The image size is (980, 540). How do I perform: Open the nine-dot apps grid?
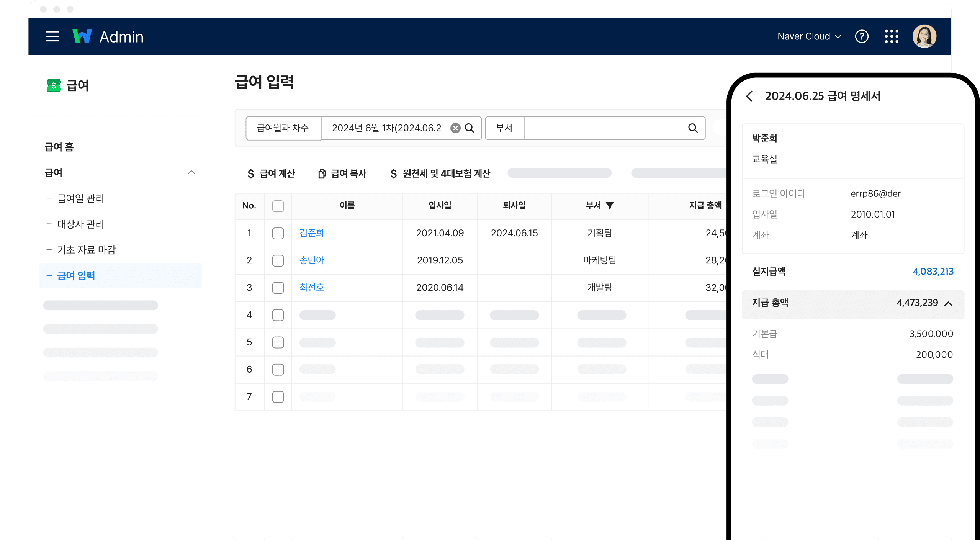pos(892,36)
